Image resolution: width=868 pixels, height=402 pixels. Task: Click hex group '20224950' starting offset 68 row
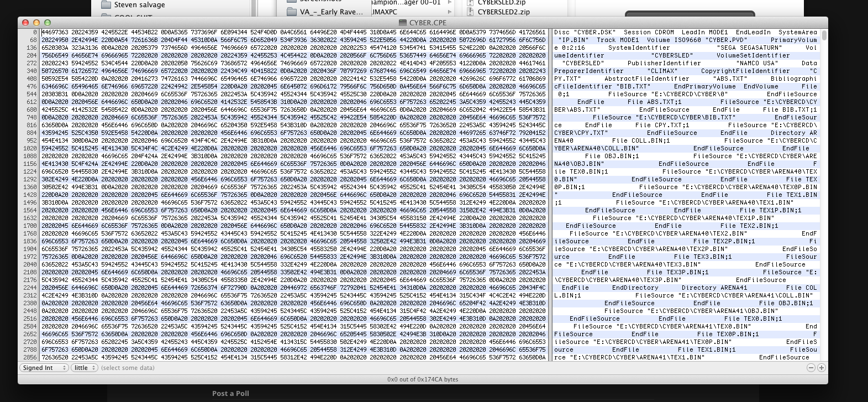pyautogui.click(x=55, y=40)
